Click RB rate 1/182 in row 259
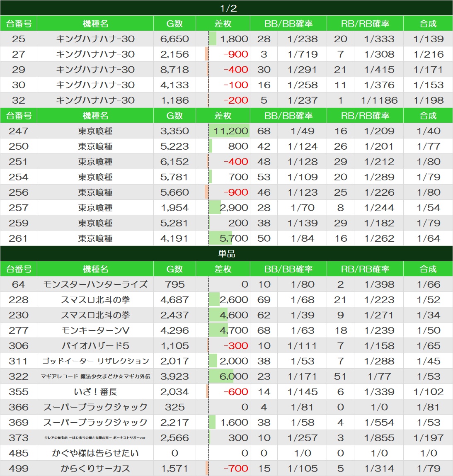Screen dimensions: 453x476 pyautogui.click(x=379, y=223)
